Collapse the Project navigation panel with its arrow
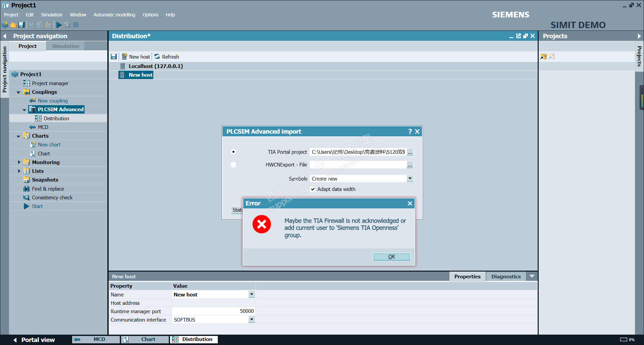 click(5, 36)
